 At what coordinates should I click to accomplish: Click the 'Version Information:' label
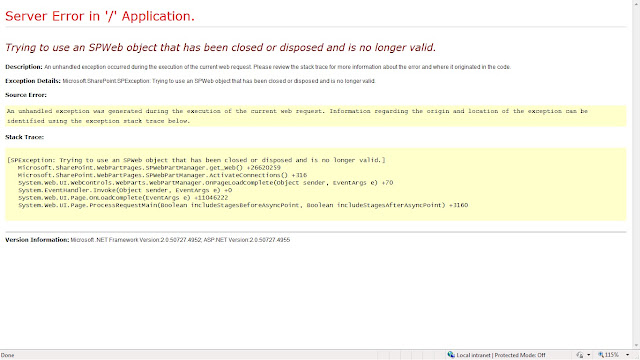pyautogui.click(x=37, y=240)
